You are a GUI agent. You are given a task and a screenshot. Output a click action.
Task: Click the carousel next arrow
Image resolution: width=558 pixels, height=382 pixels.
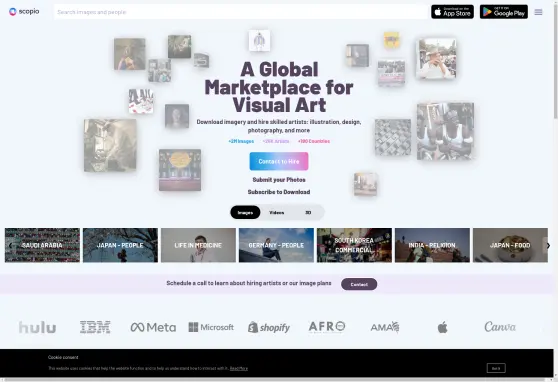coord(548,246)
